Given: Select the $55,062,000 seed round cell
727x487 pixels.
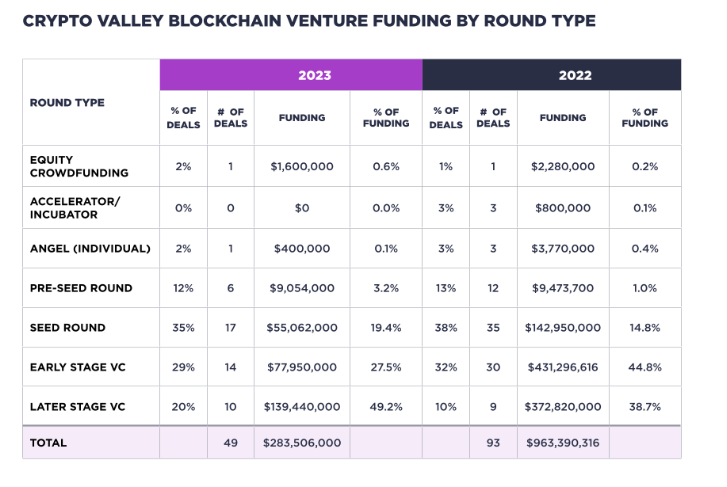Looking at the screenshot, I should click(301, 327).
